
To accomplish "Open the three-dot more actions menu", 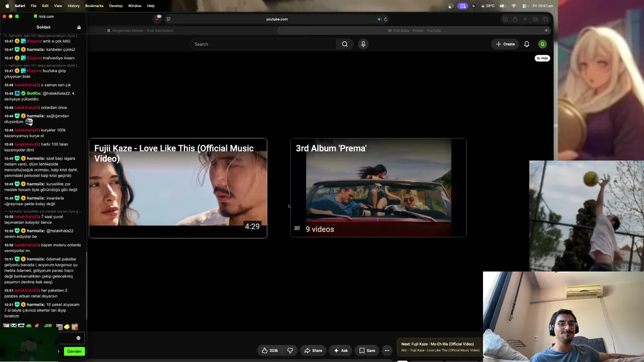I will click(x=387, y=350).
